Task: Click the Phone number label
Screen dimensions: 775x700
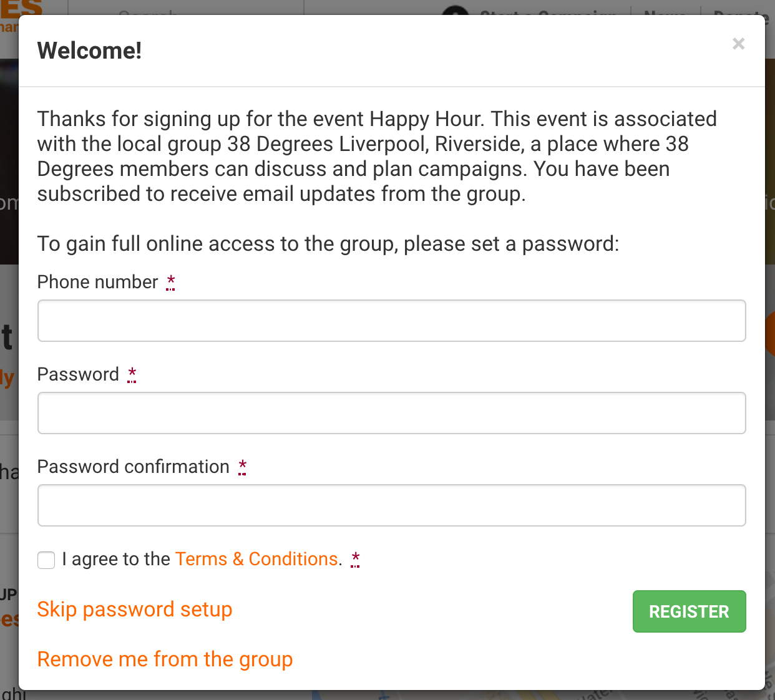Action: 98,282
